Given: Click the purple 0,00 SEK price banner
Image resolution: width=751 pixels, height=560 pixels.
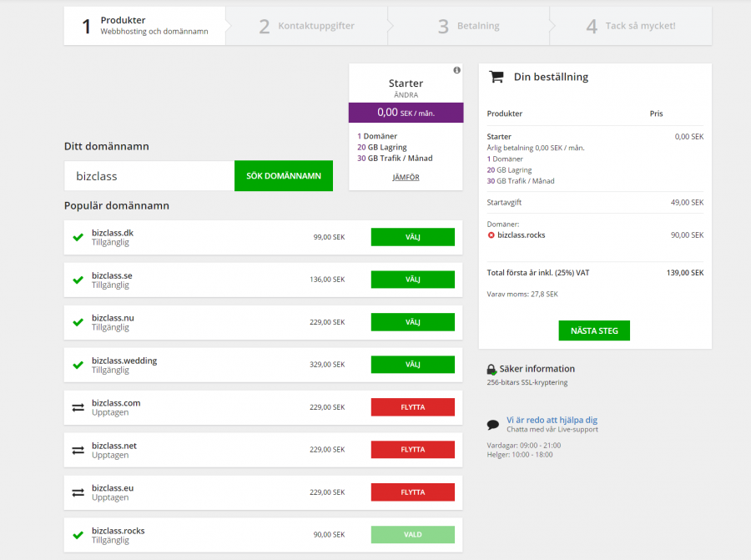Looking at the screenshot, I should (x=406, y=113).
